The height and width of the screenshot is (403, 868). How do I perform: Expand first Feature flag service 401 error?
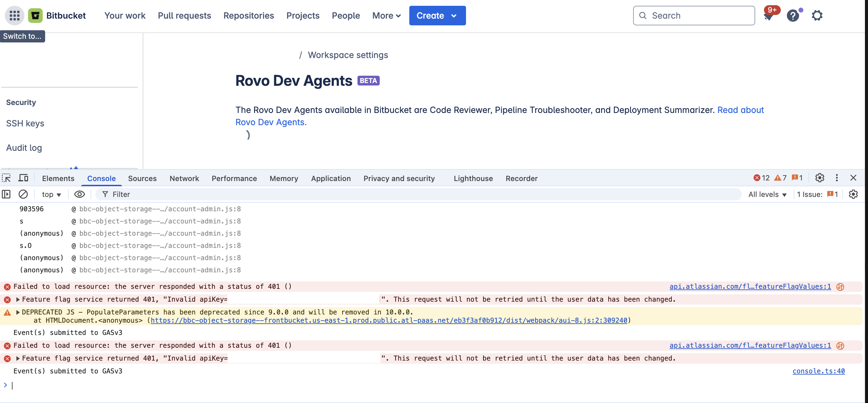pyautogui.click(x=18, y=300)
